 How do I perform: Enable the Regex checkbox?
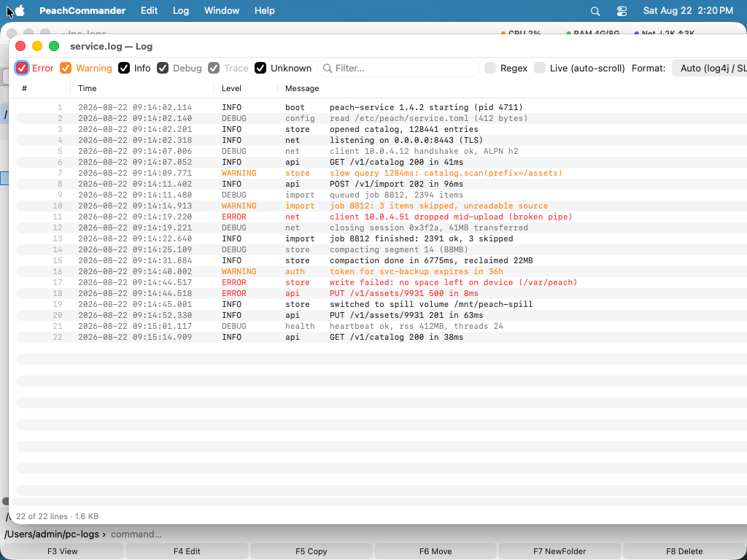[490, 68]
